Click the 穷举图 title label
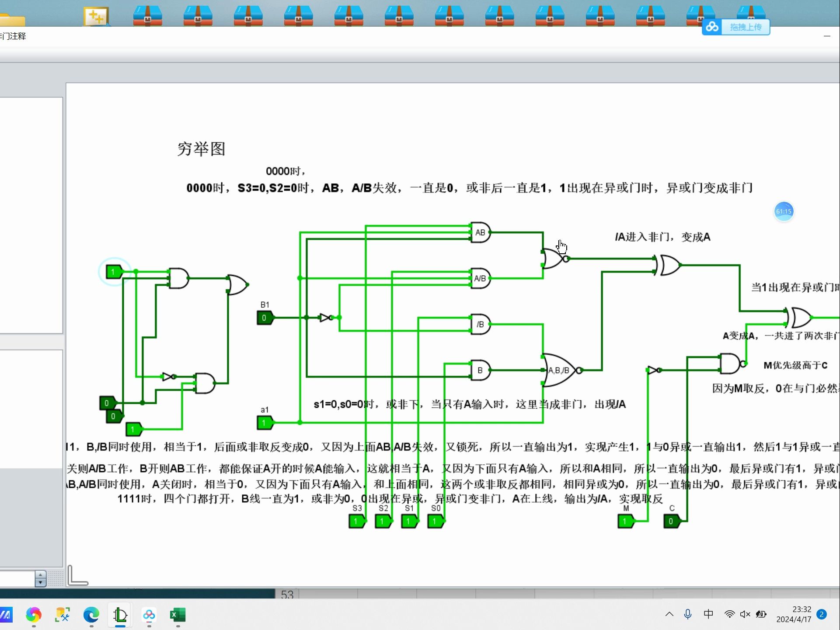This screenshot has width=840, height=630. point(201,149)
